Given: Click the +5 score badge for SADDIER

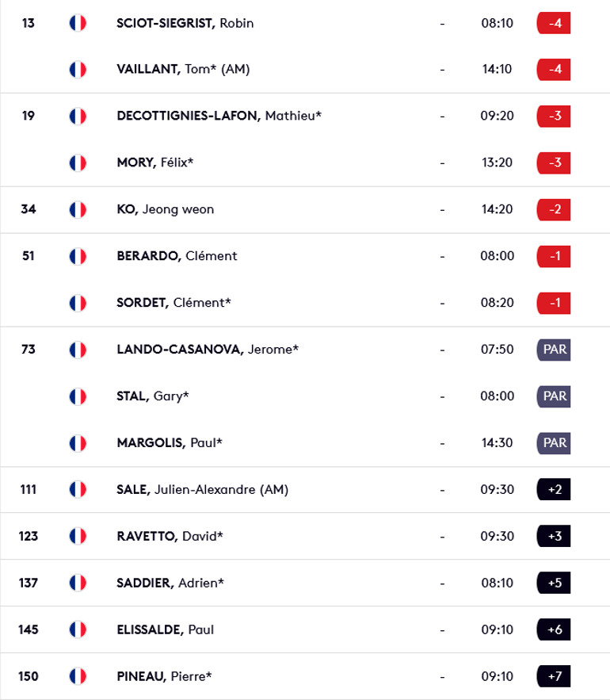Looking at the screenshot, I should (553, 583).
